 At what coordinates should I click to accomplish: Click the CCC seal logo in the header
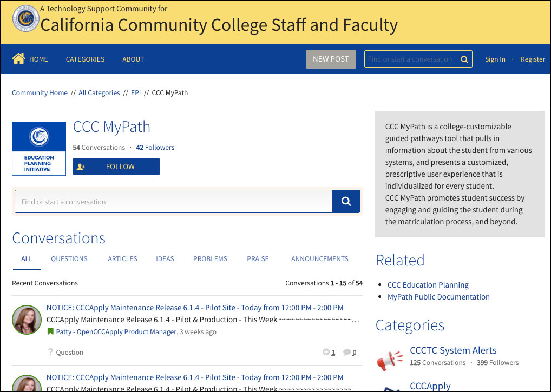25,18
